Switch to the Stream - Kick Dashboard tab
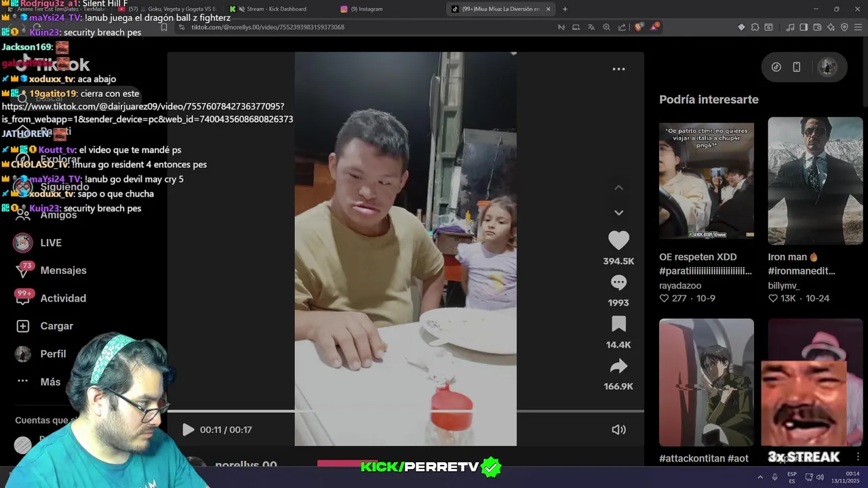 tap(276, 9)
